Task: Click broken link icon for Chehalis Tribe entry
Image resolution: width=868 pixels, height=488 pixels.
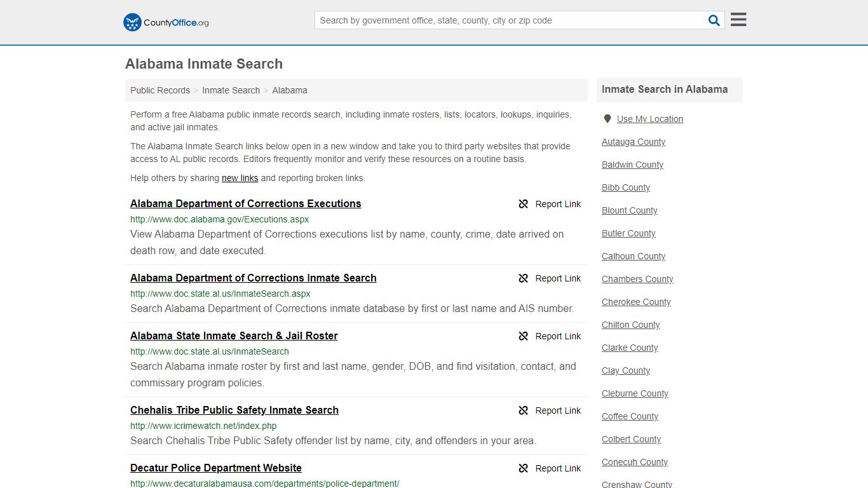Action: pyautogui.click(x=524, y=410)
